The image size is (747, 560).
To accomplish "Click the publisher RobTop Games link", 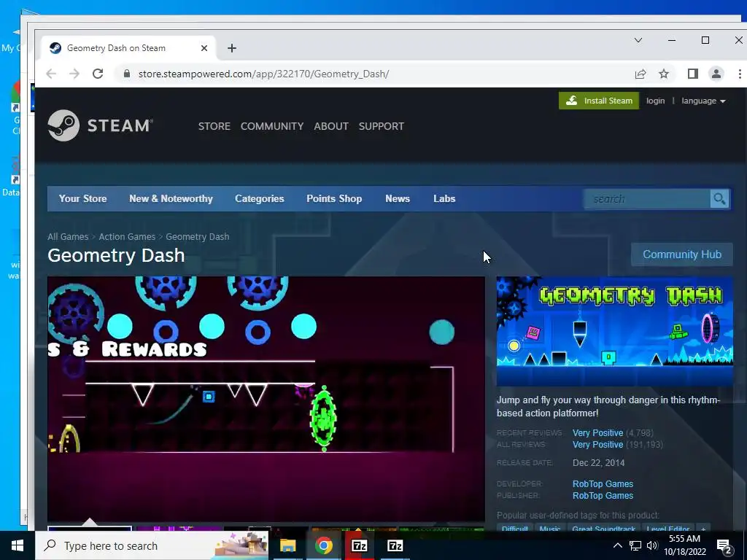I will click(x=603, y=496).
